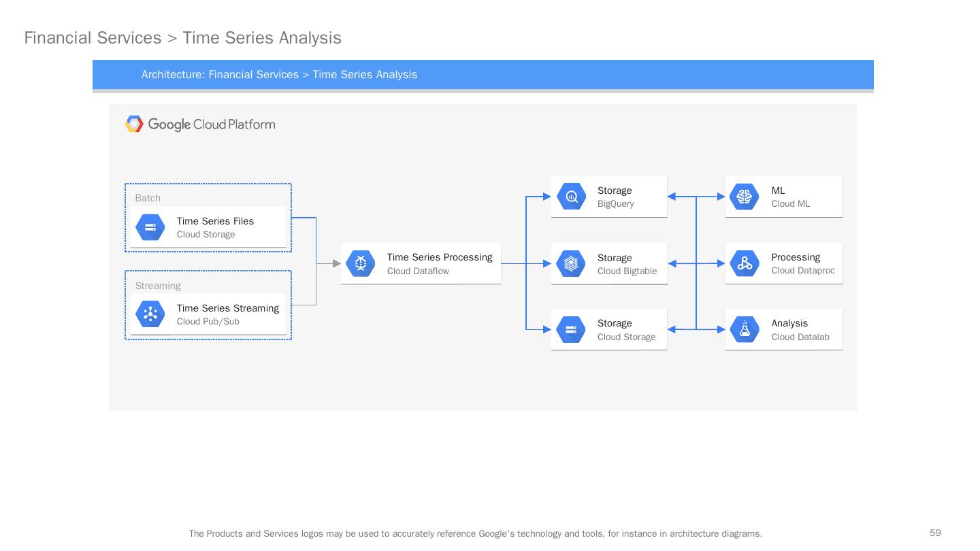Click the right-column Cloud Storage icon
980x551 pixels.
click(571, 329)
